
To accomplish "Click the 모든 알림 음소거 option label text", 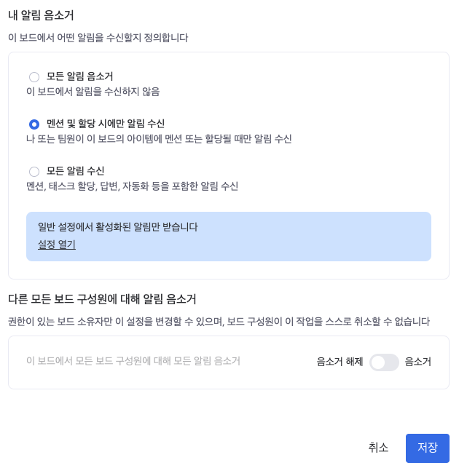I will [x=79, y=76].
